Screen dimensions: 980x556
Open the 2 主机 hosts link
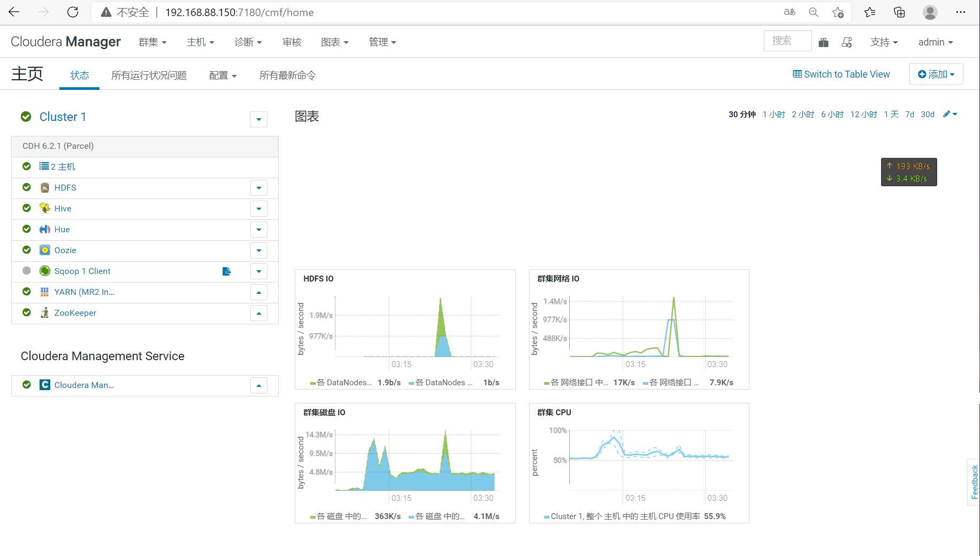[63, 166]
